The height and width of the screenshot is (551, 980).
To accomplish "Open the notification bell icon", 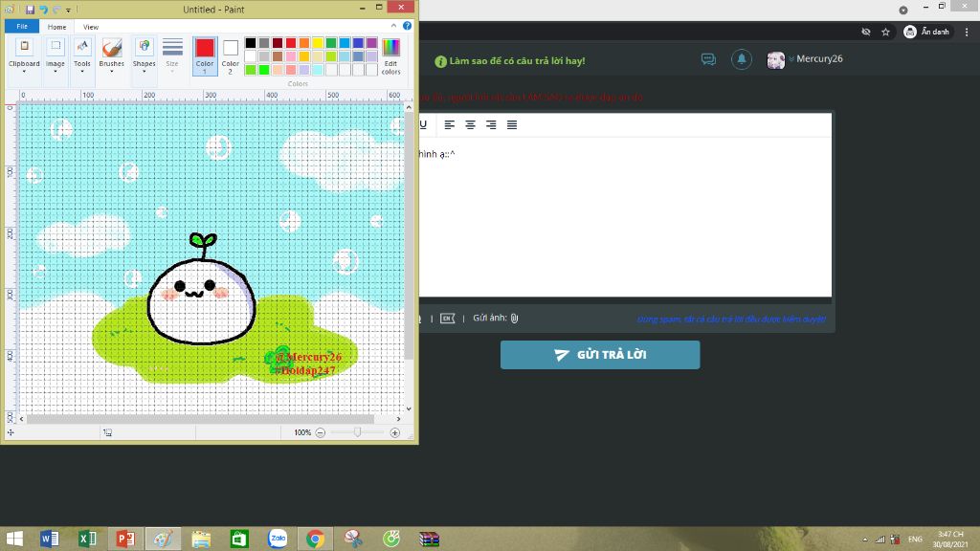I will coord(742,59).
